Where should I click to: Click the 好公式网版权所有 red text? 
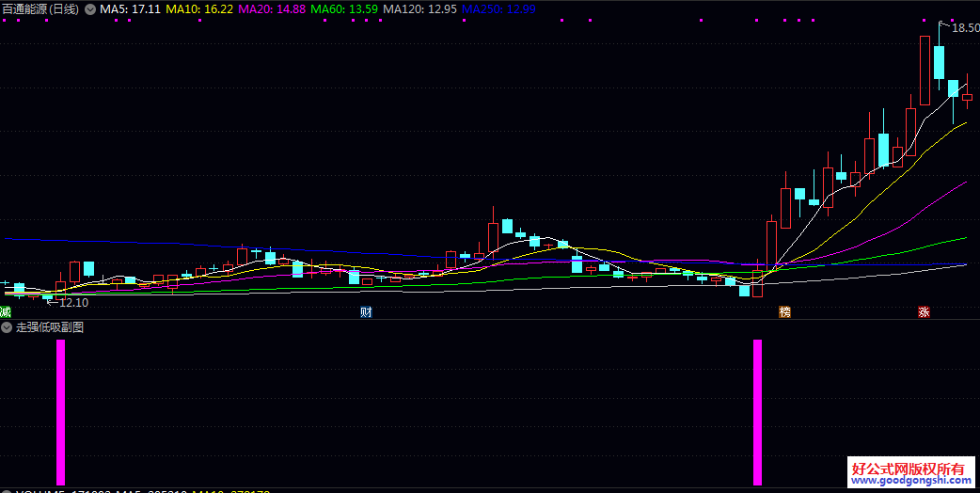pyautogui.click(x=909, y=468)
